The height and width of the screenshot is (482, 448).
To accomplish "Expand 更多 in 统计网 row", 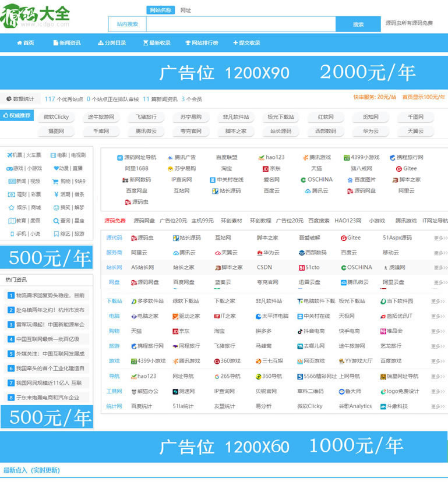I will (438, 406).
